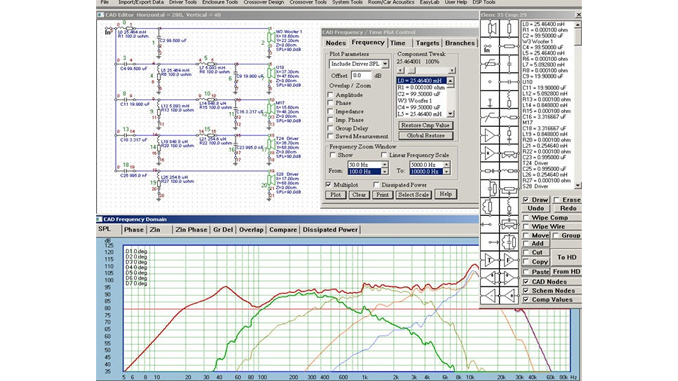Uncheck the Multiplot checkbox
The height and width of the screenshot is (381, 678).
329,185
